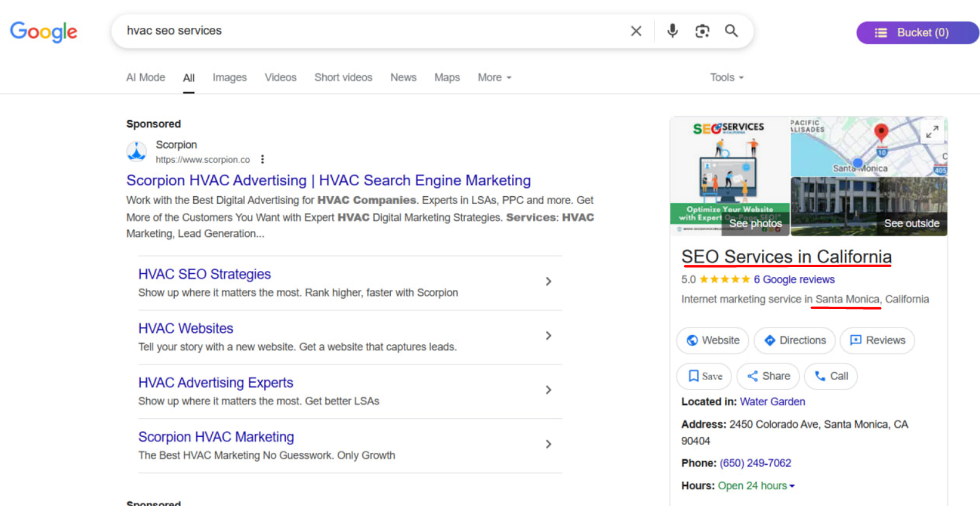The height and width of the screenshot is (506, 980).
Task: Open HVAC Websites sitelink
Action: [x=186, y=328]
